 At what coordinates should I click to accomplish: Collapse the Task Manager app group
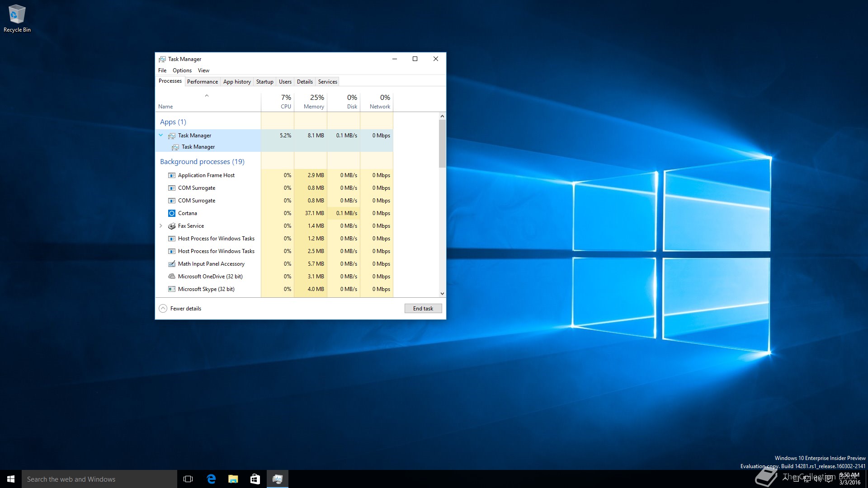(x=161, y=135)
